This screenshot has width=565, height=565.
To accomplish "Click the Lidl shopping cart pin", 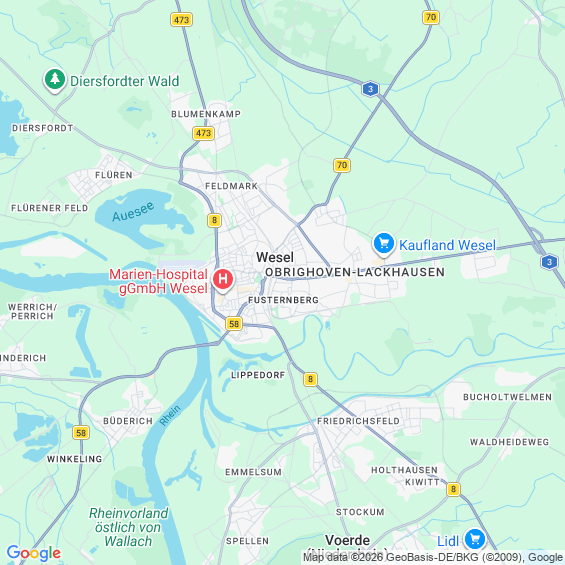I will pyautogui.click(x=475, y=540).
